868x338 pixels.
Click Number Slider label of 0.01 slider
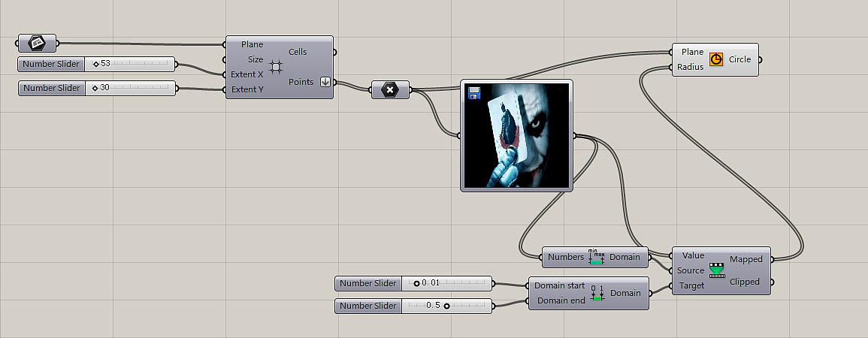pos(368,283)
